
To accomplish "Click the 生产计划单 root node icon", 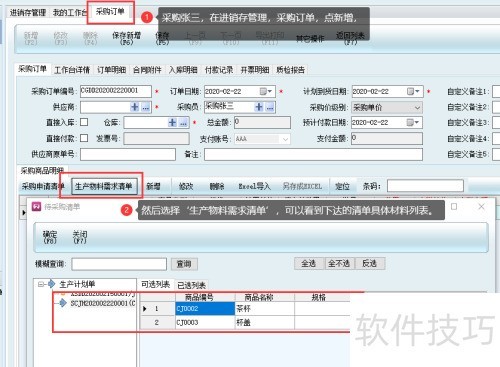I will 51,284.
